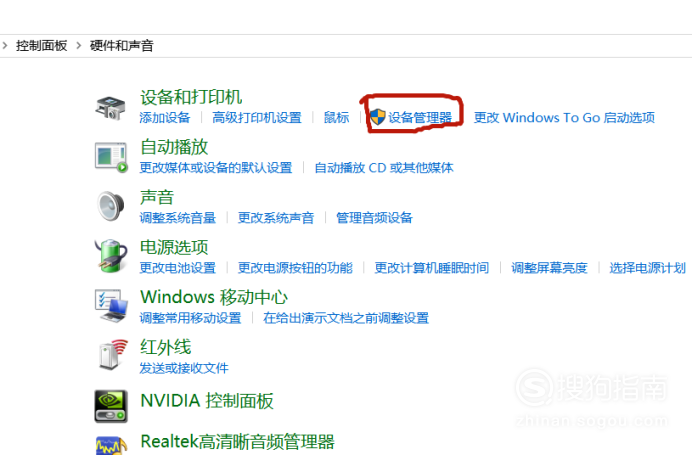Expand the chevron between 控制面板 and 硬件和声音
The image size is (692, 455).
tap(79, 45)
